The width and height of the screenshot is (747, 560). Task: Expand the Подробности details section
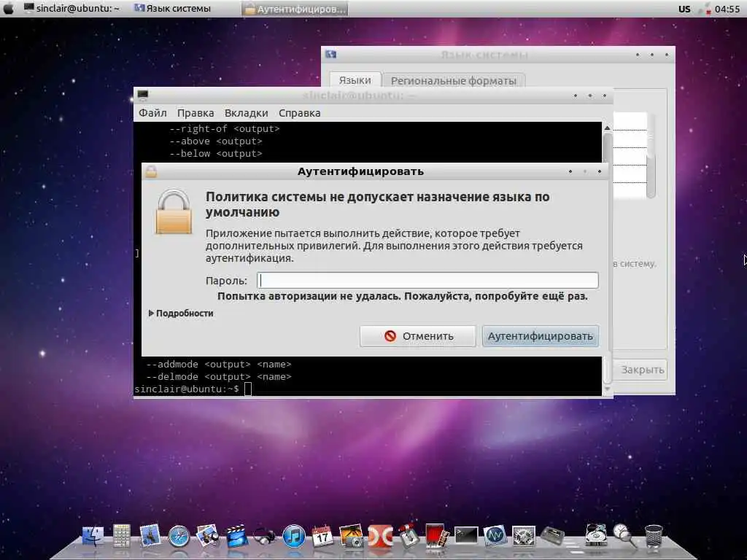click(181, 313)
